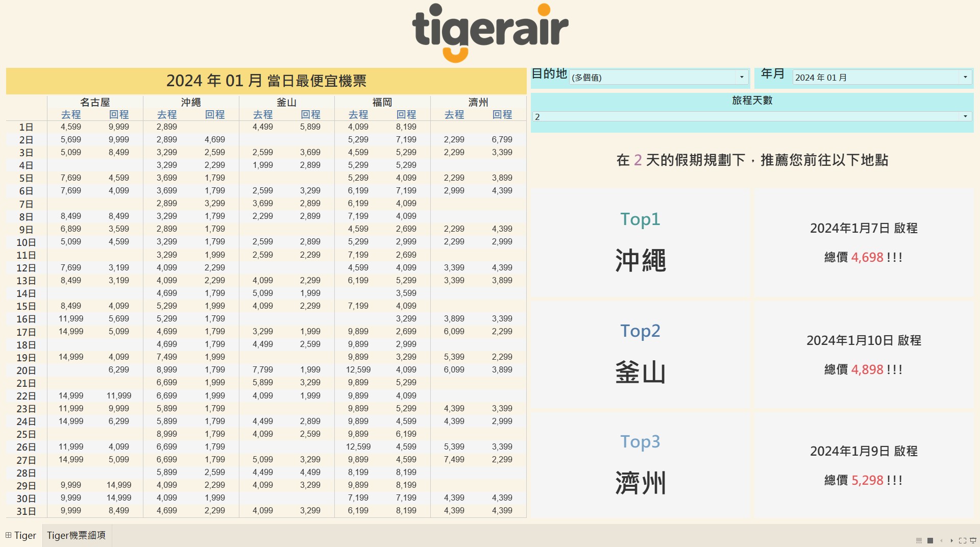Click 沖繩 回程 price 4,699 on 2日

click(215, 140)
